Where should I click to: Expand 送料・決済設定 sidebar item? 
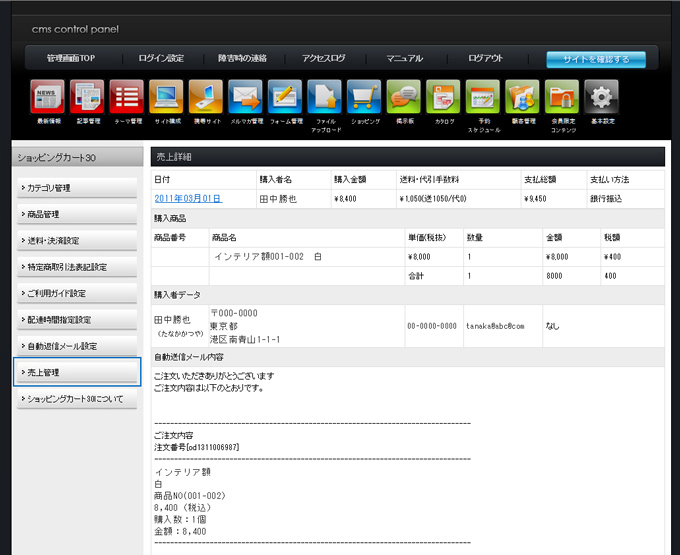point(77,241)
